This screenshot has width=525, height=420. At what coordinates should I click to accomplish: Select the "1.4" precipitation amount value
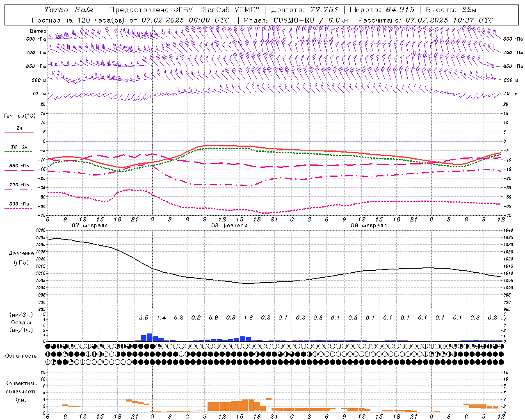coord(161,318)
